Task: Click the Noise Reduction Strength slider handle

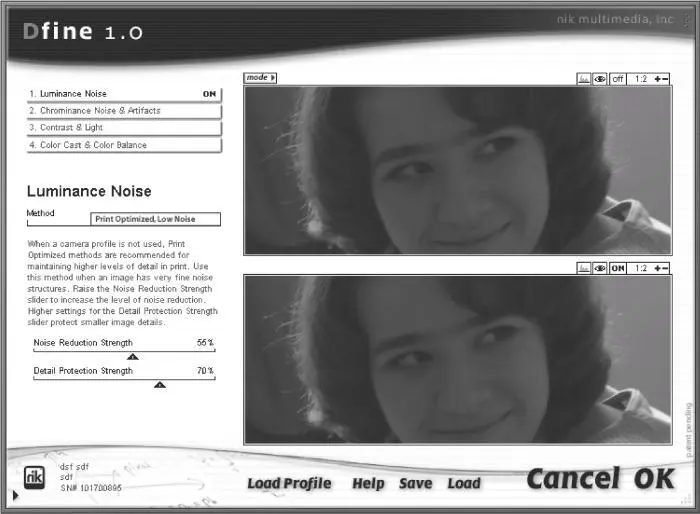Action: 133,356
